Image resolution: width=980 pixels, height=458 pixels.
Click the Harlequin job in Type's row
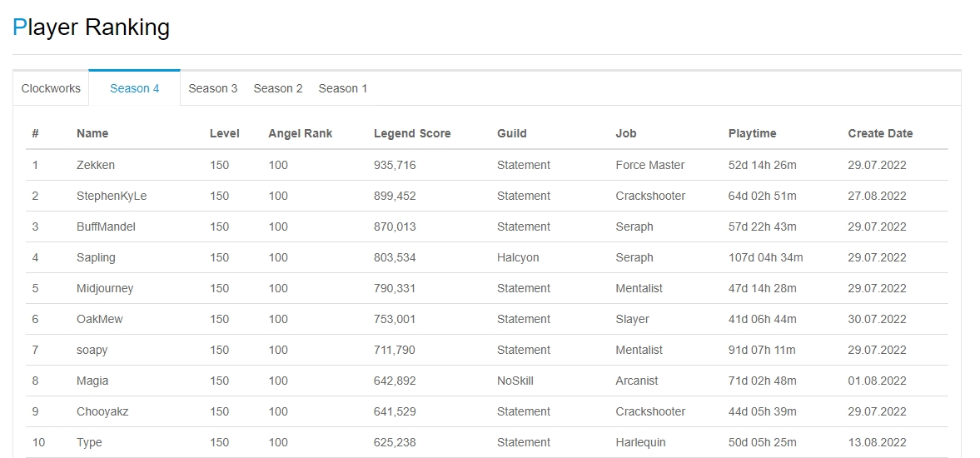click(x=640, y=442)
